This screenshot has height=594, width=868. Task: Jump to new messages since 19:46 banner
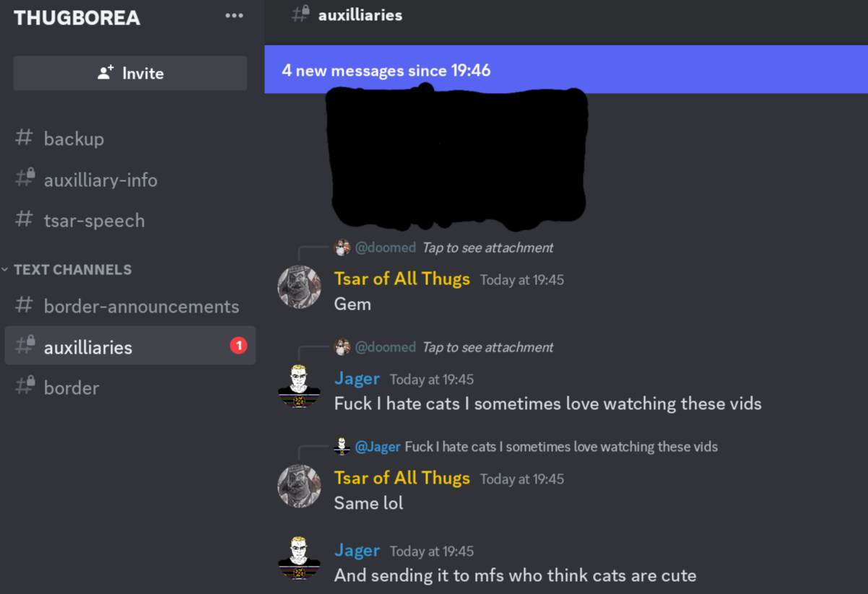[566, 70]
